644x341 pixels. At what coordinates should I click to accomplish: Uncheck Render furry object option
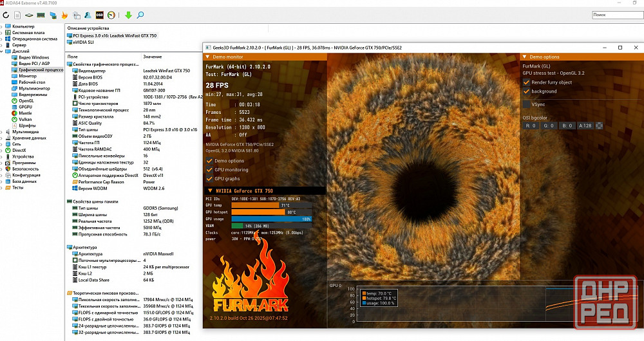coord(527,82)
